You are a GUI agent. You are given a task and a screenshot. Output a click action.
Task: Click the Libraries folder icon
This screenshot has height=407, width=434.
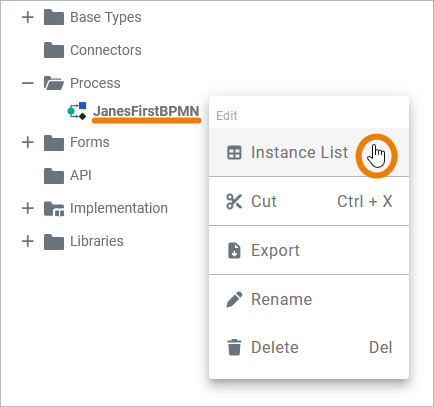tap(54, 242)
